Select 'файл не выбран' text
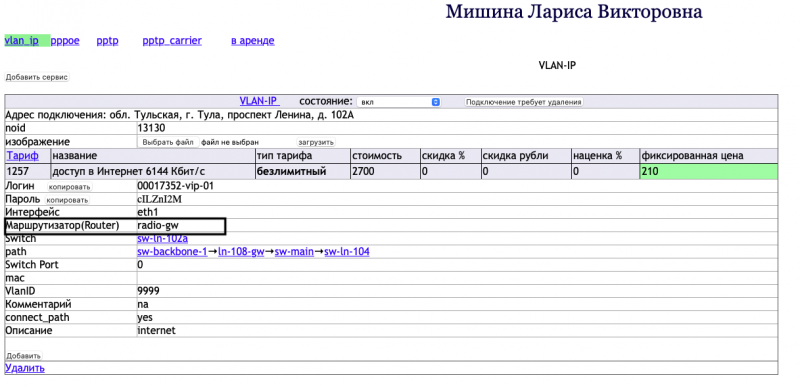 click(230, 142)
